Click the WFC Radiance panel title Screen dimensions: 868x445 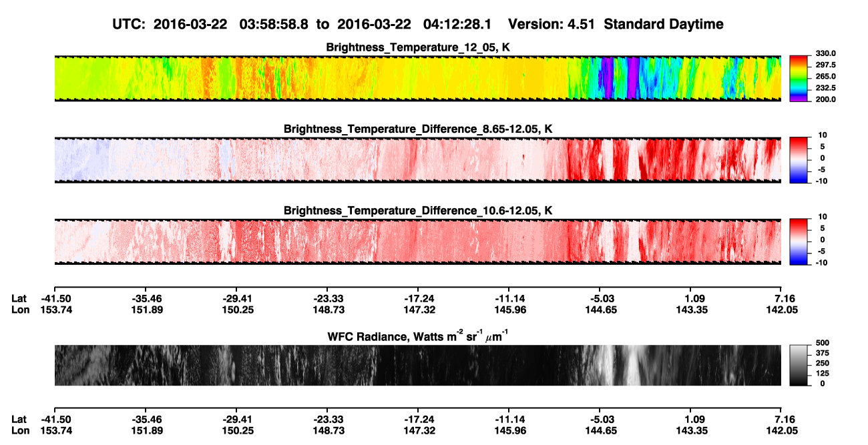pyautogui.click(x=419, y=337)
